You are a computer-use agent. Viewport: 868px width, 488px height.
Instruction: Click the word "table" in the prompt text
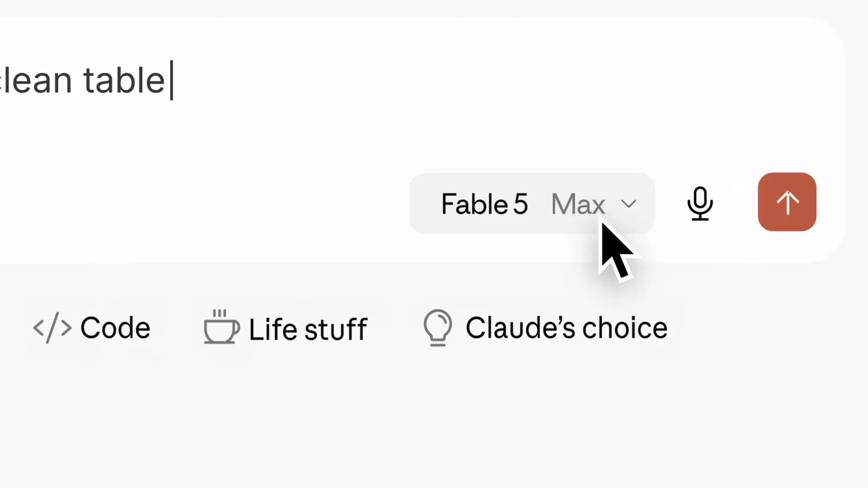pos(124,80)
